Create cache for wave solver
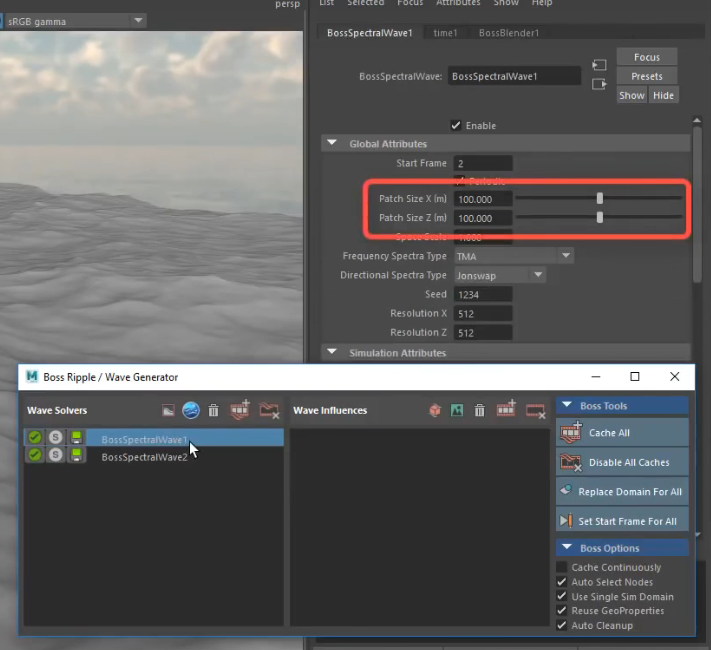 point(240,410)
